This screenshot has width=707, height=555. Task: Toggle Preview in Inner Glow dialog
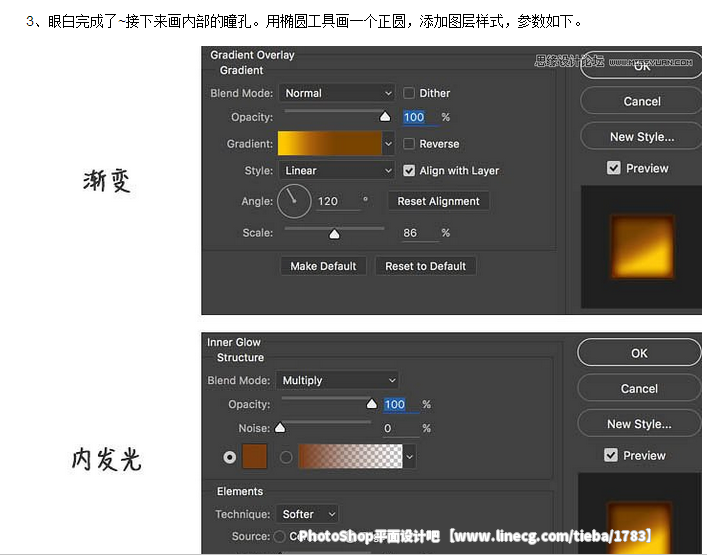click(x=611, y=455)
